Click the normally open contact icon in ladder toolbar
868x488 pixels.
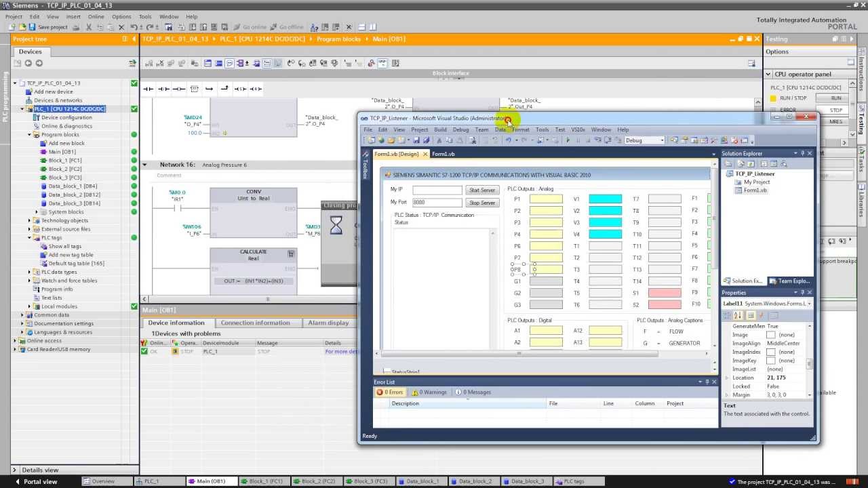149,89
